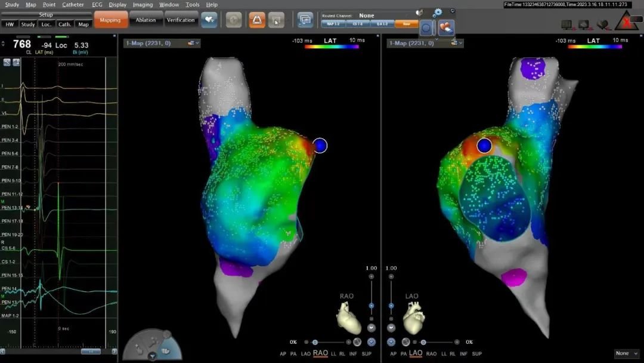Select the SUP view in right map
This screenshot has width=644, height=363.
coord(477,353)
